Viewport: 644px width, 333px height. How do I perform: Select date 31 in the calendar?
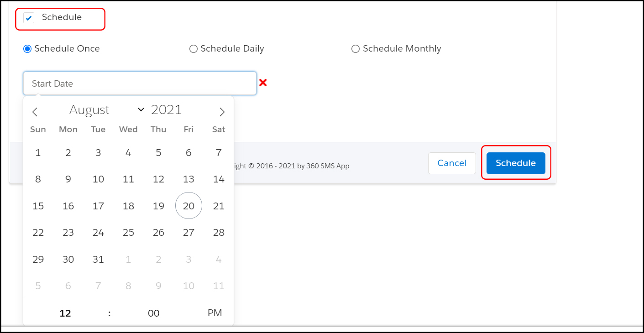coord(98,260)
